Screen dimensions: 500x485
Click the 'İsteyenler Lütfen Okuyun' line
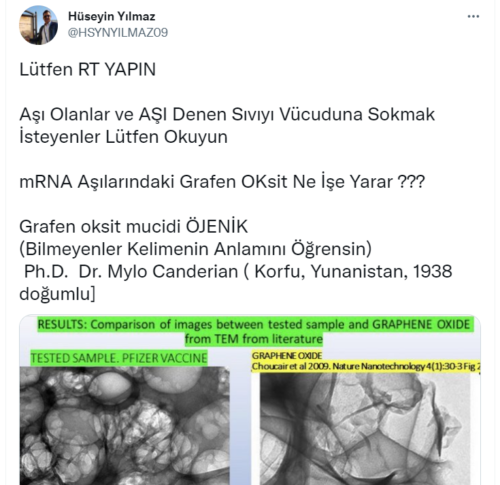pyautogui.click(x=123, y=137)
